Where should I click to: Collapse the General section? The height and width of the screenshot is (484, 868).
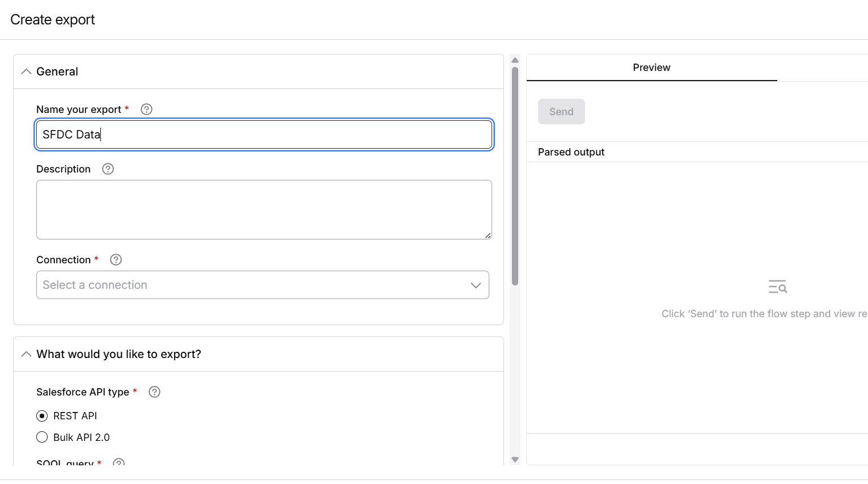pos(26,71)
